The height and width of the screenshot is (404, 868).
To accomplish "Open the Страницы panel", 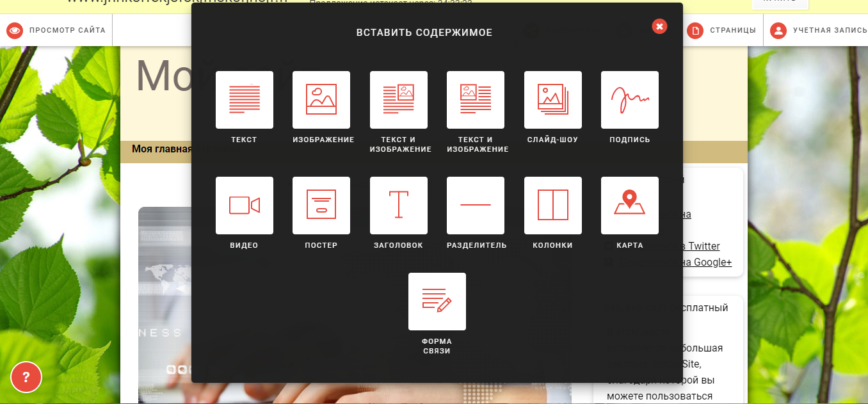I will 722,29.
